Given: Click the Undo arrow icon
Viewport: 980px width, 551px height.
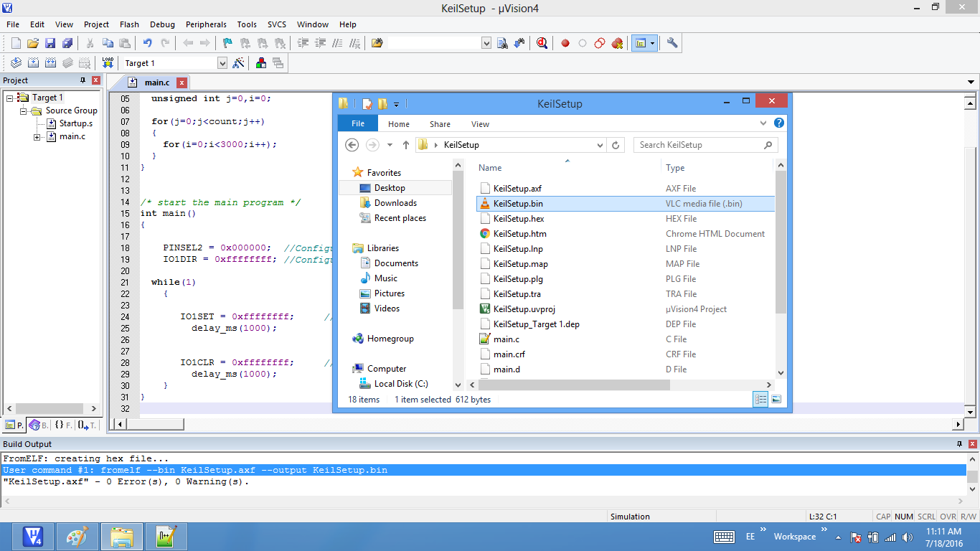Looking at the screenshot, I should pyautogui.click(x=147, y=43).
